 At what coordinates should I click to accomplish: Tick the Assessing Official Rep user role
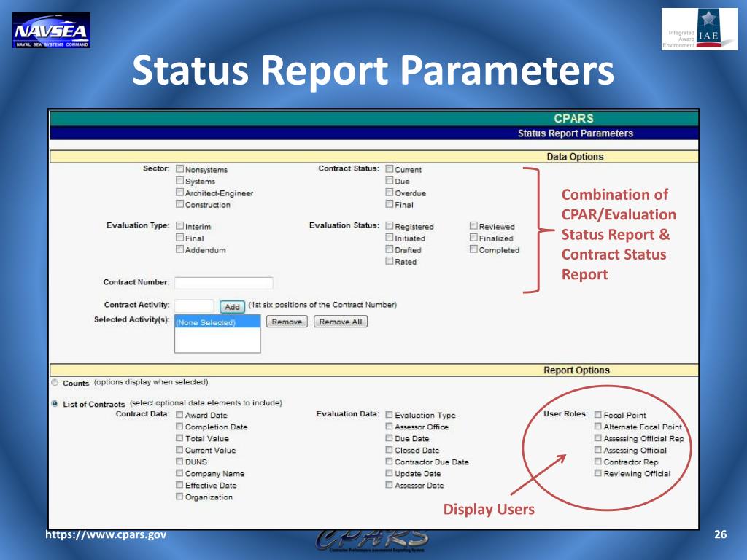click(598, 438)
